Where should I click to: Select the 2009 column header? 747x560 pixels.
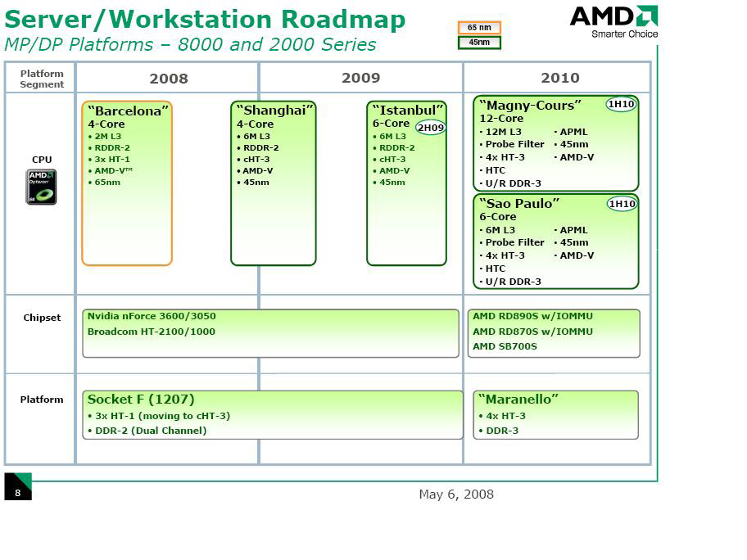[x=361, y=78]
